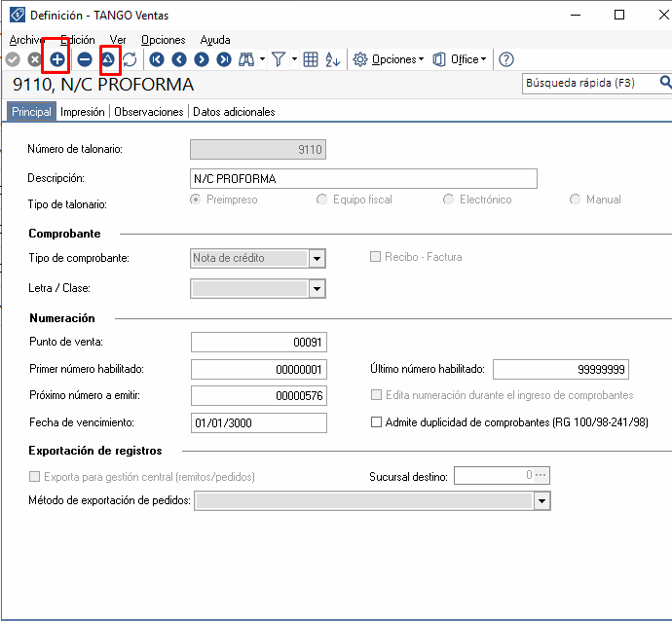This screenshot has width=672, height=621.
Task: Click the Fecha de vencimiento field
Action: [x=259, y=422]
